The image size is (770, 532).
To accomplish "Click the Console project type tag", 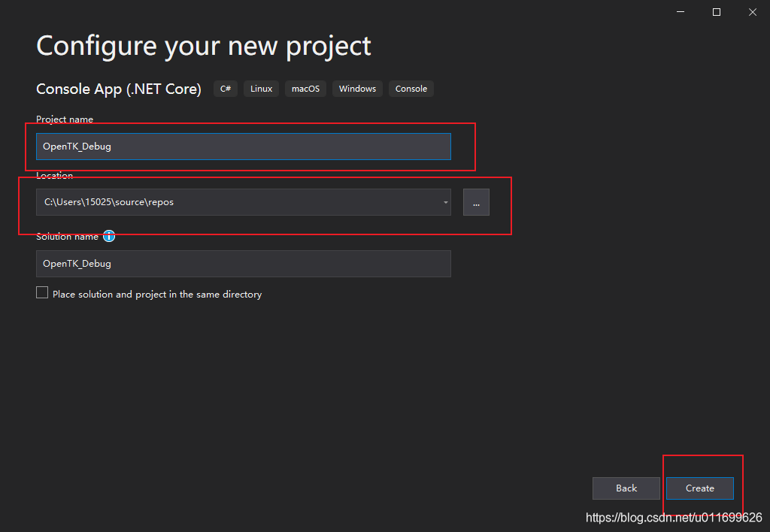I will tap(411, 89).
